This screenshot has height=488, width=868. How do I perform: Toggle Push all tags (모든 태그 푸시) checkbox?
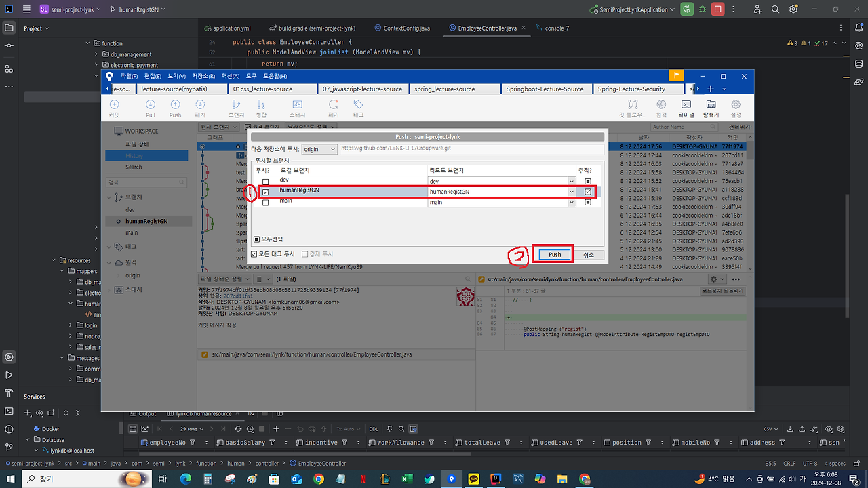254,254
